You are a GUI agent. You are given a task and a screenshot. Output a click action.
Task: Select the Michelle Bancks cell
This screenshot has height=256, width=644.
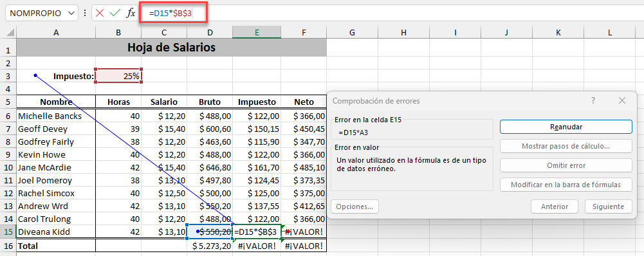click(x=56, y=116)
